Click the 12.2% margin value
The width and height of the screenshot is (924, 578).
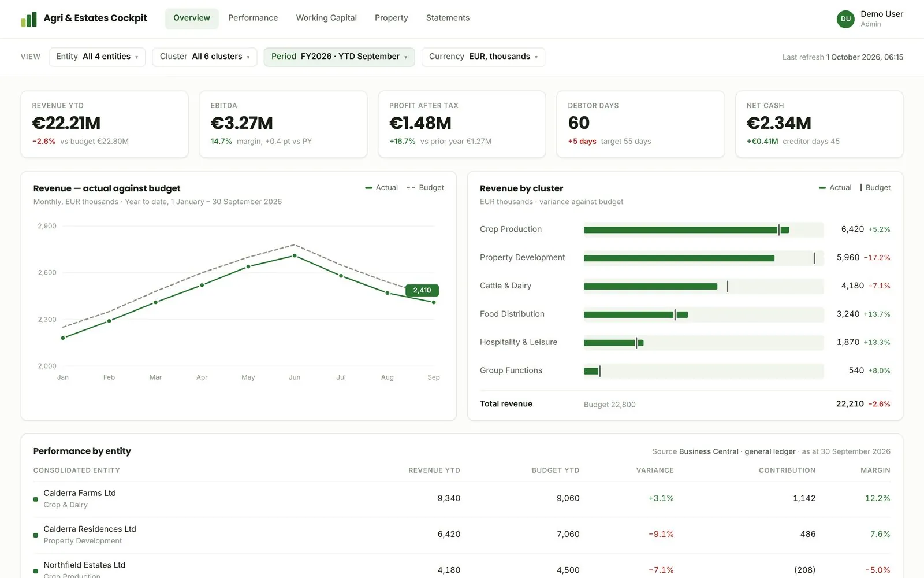[x=877, y=498]
